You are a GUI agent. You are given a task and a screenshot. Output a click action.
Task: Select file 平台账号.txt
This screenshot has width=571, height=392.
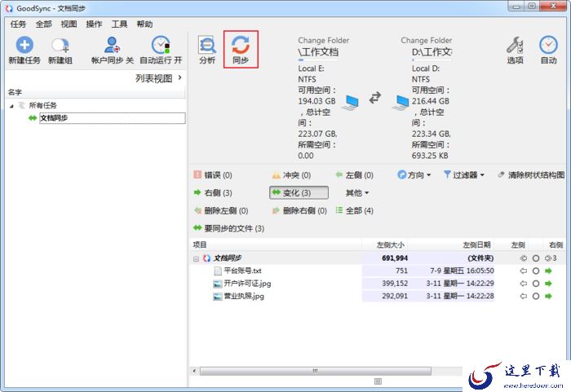point(242,271)
